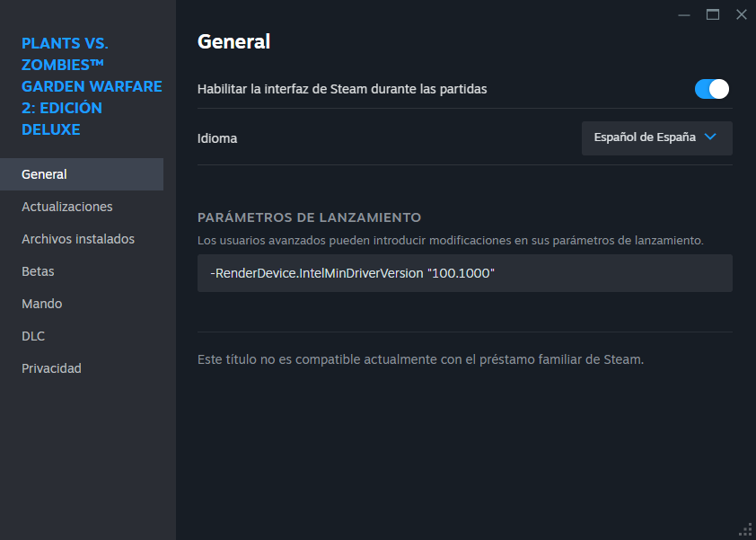
Task: Click the General page heading
Action: (233, 42)
